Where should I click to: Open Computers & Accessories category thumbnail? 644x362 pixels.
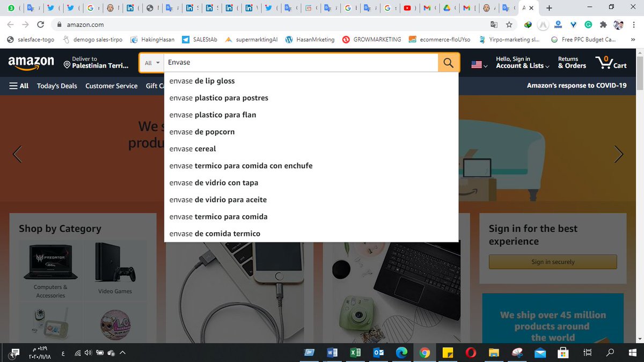[x=50, y=269]
